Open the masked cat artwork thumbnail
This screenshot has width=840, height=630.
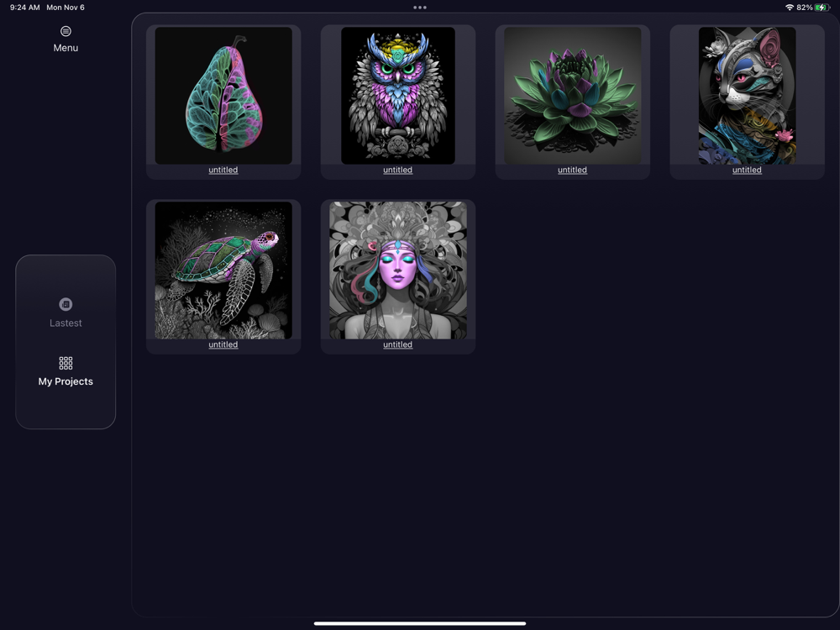747,96
